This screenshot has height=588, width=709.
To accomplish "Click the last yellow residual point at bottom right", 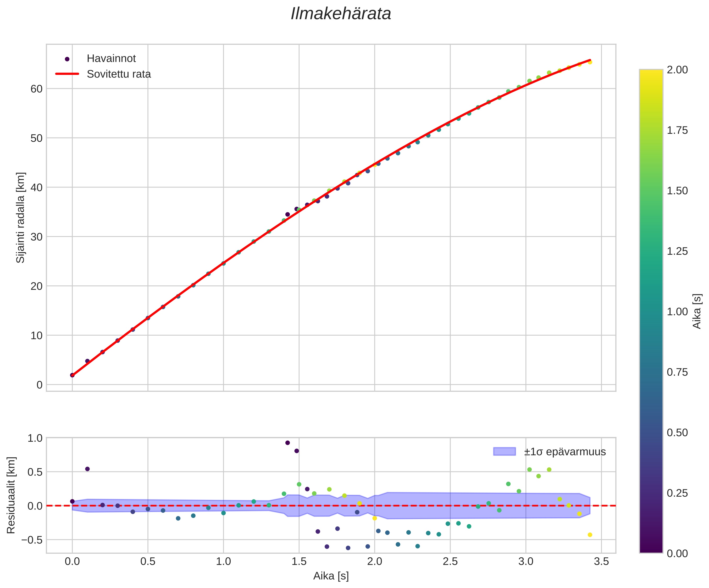I will click(x=590, y=535).
